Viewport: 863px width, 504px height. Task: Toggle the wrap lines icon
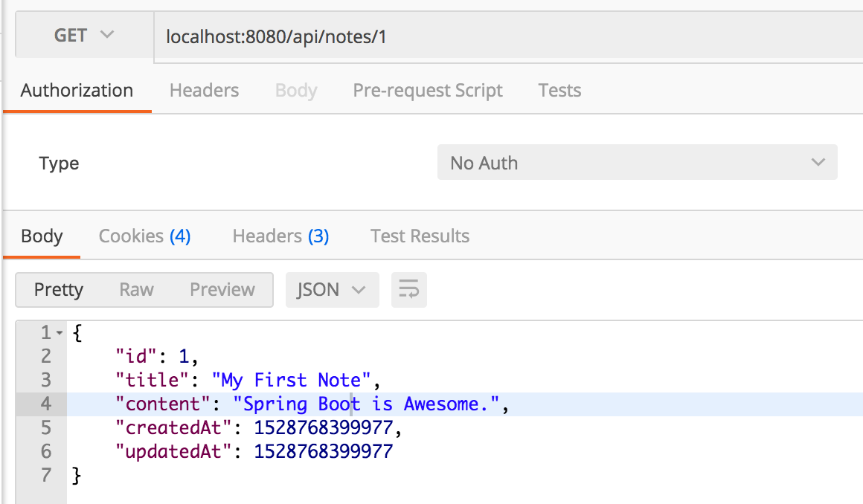408,290
